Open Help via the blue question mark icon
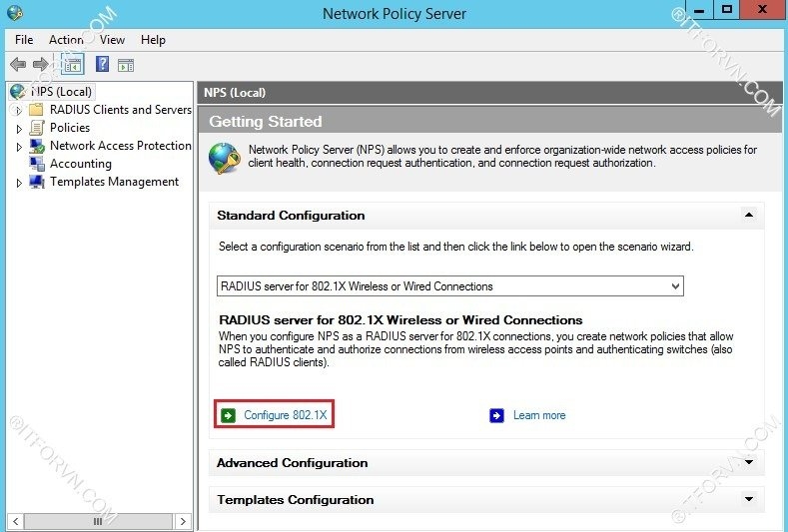 [x=102, y=65]
